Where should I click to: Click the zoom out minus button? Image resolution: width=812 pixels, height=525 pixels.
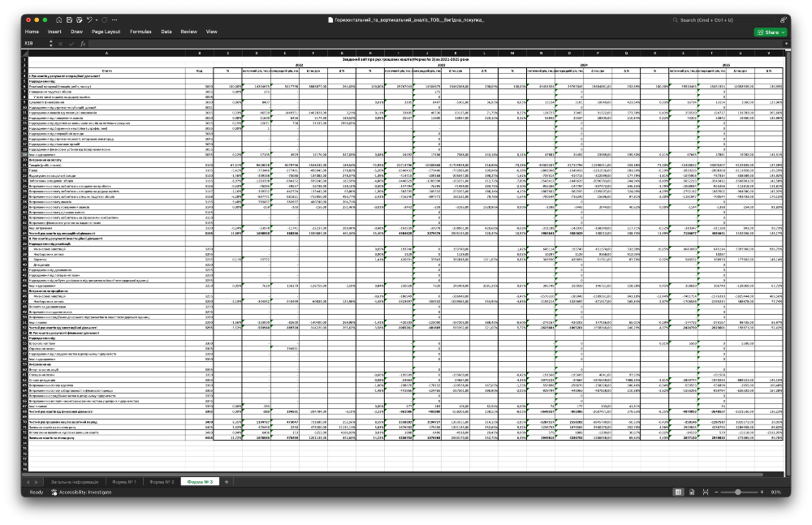pos(717,493)
